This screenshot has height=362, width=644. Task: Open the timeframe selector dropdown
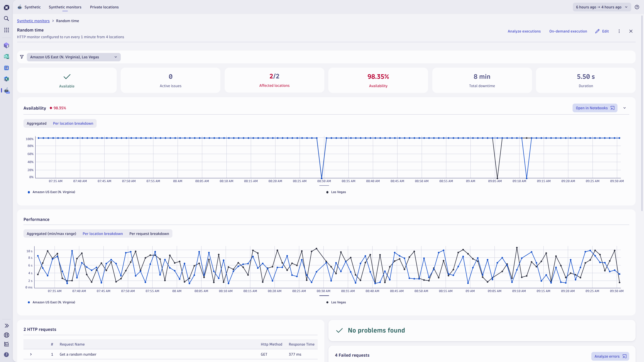[x=602, y=7]
